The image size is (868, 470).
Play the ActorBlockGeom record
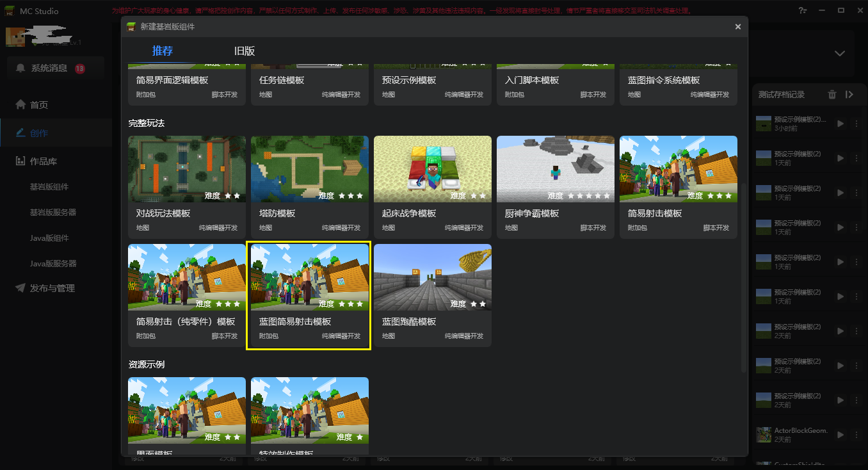840,435
